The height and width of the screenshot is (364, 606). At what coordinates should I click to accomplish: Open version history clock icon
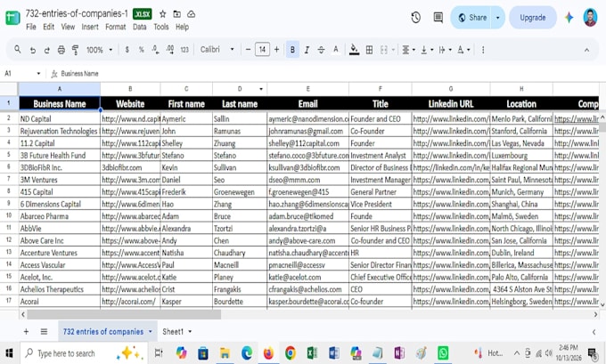tap(416, 18)
